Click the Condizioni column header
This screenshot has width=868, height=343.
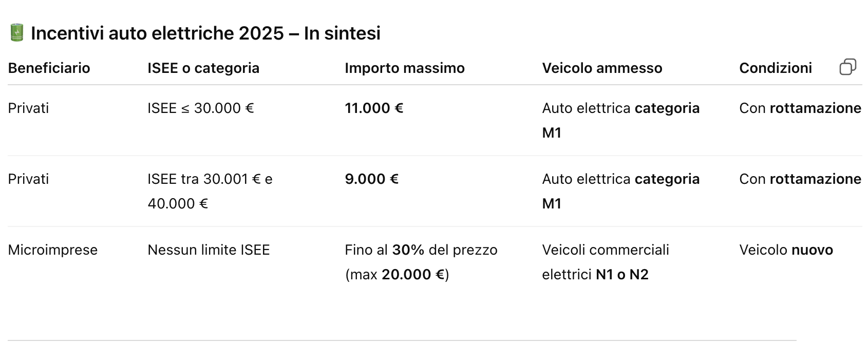click(776, 68)
